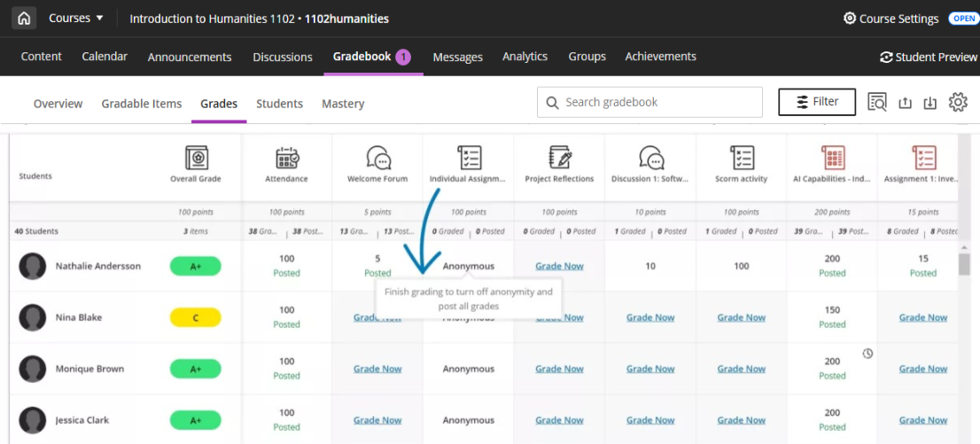
Task: Click the clock icon in Monique Brown's row
Action: pyautogui.click(x=867, y=354)
